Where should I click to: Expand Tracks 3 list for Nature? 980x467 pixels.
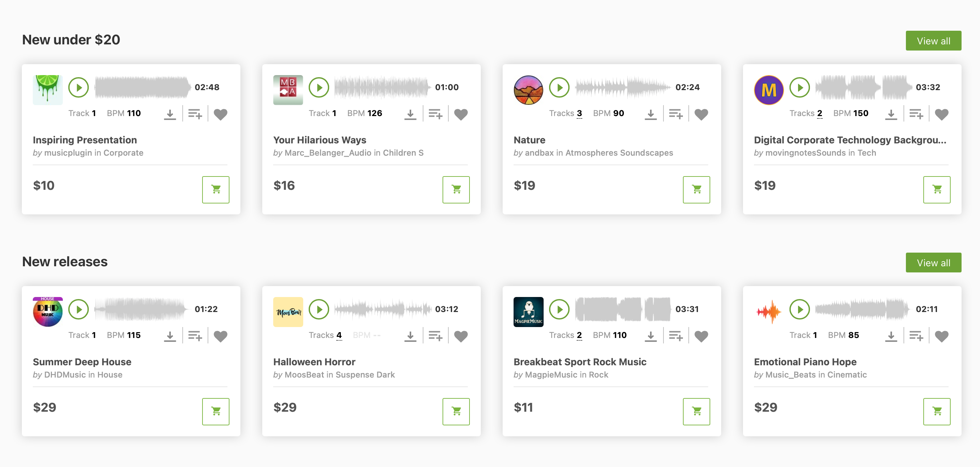click(x=579, y=113)
